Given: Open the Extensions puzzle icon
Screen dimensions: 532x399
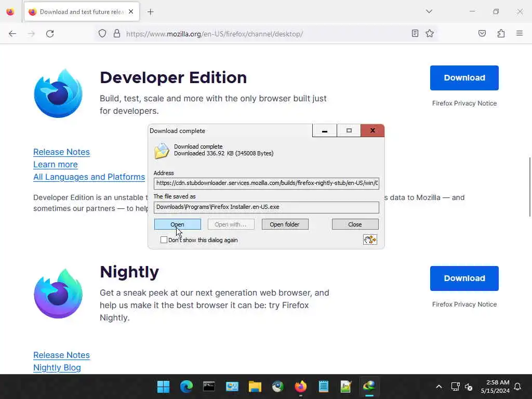Looking at the screenshot, I should click(501, 33).
